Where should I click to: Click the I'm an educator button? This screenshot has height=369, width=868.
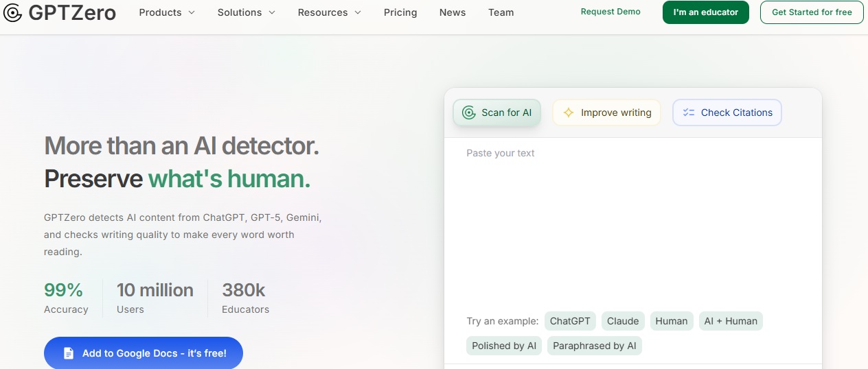point(706,12)
